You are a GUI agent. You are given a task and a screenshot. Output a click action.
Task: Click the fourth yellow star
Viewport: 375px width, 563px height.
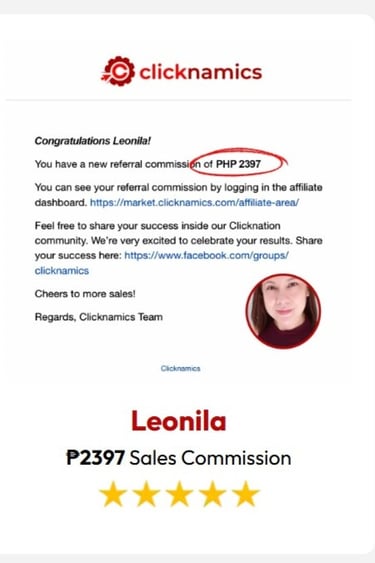tap(213, 494)
